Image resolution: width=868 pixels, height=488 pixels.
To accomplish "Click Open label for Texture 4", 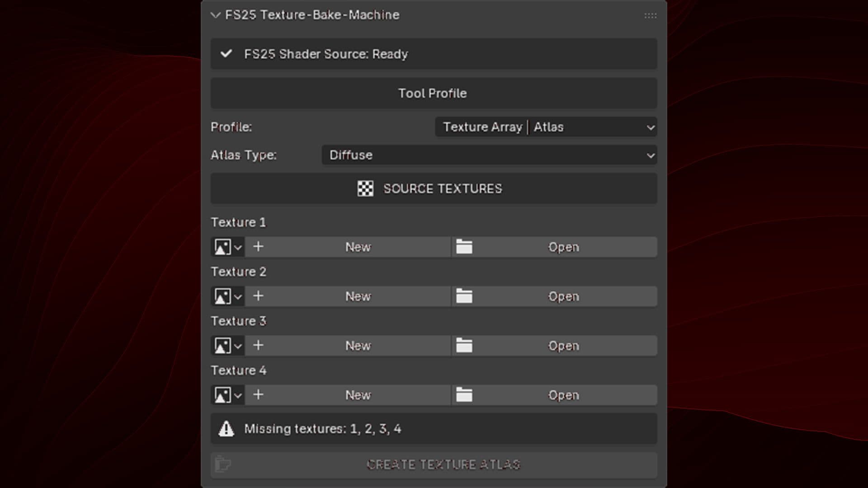I will point(563,395).
